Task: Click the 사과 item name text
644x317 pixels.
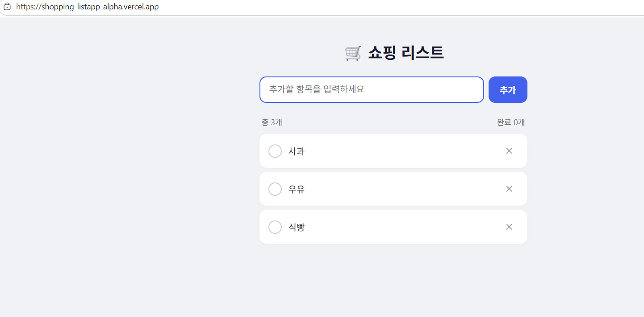Action: pos(297,151)
